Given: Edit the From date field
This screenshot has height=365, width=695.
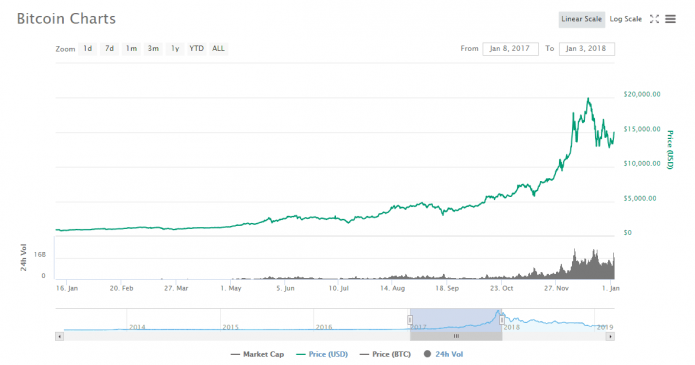Looking at the screenshot, I should pyautogui.click(x=510, y=49).
